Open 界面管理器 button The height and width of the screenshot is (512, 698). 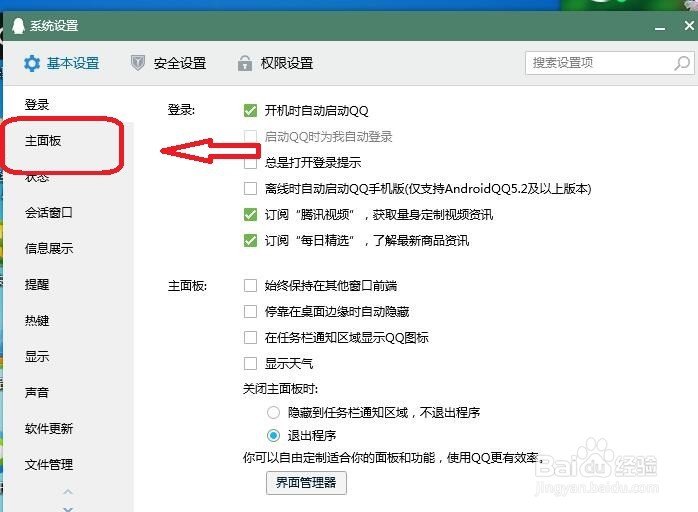click(306, 483)
